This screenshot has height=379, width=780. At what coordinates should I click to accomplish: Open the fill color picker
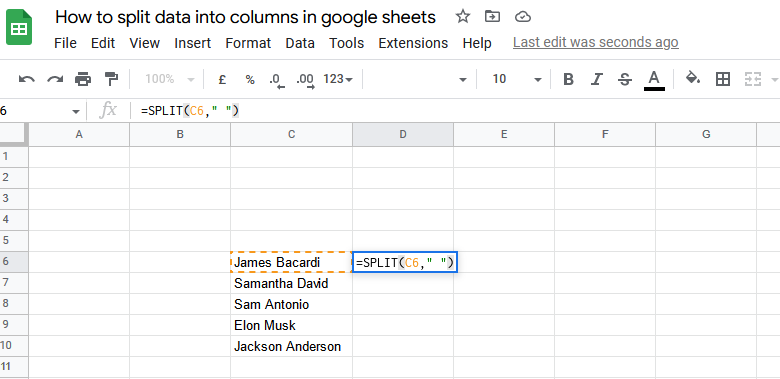693,78
